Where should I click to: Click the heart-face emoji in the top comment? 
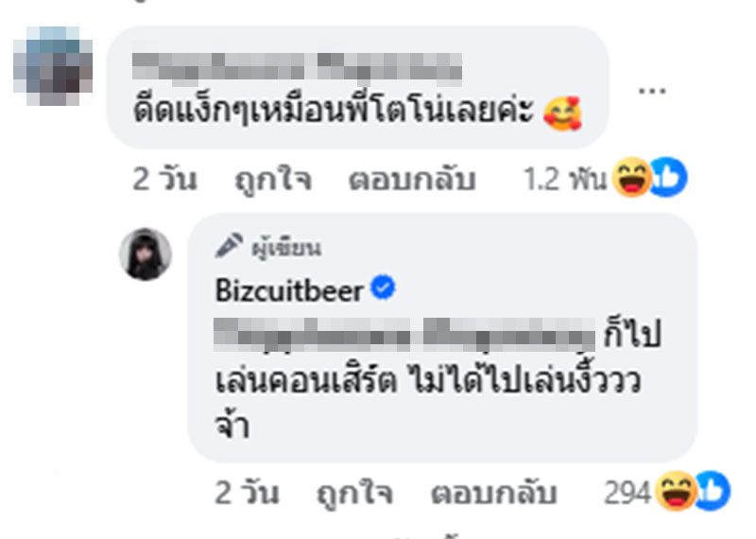coord(562,113)
